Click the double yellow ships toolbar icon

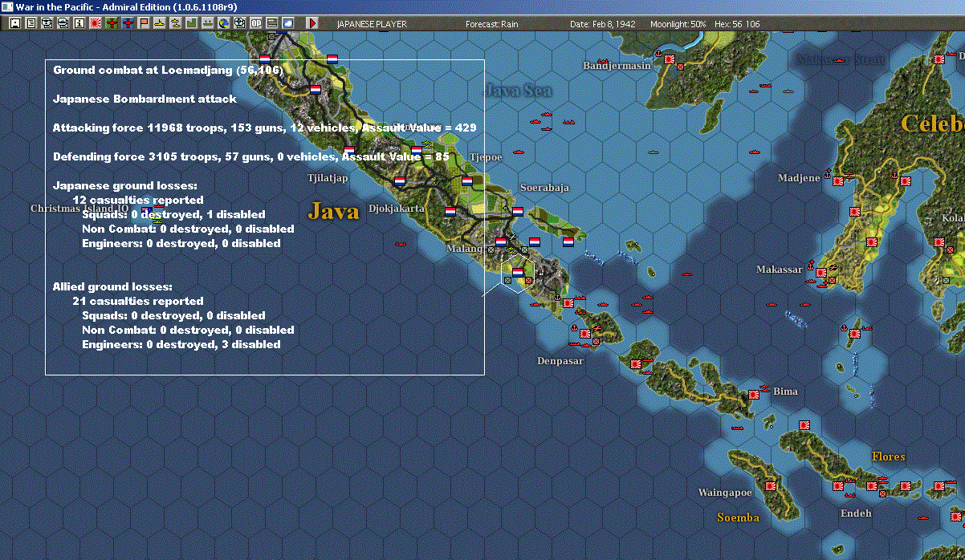[175, 23]
